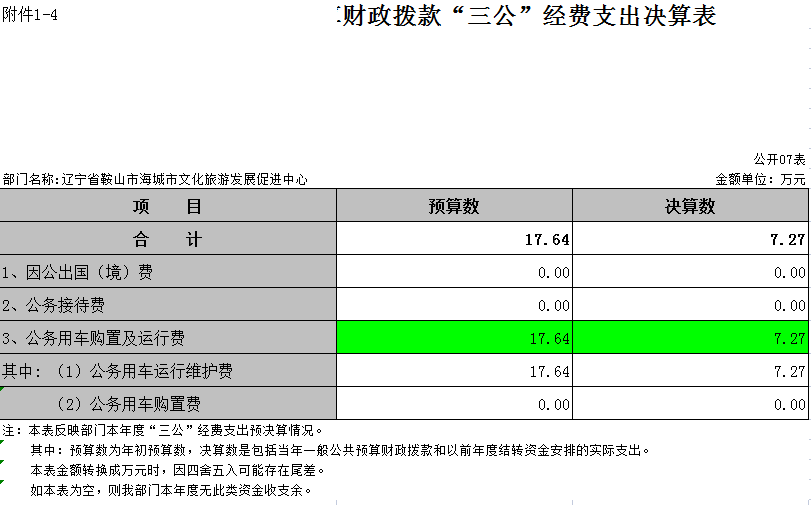The height and width of the screenshot is (505, 811).
Task: Click the note "本表金额转换成万元时,因四舍五入..."
Action: pyautogui.click(x=178, y=470)
